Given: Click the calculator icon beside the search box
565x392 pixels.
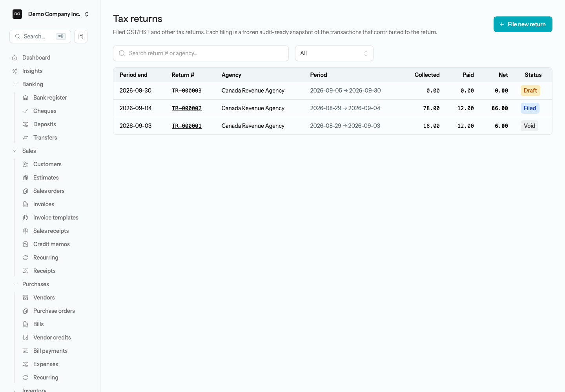Looking at the screenshot, I should click(81, 36).
